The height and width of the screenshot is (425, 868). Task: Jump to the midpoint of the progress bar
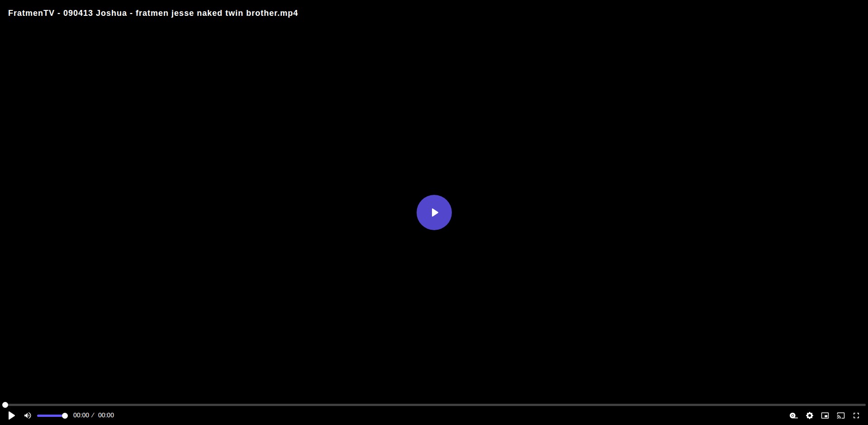coord(434,405)
